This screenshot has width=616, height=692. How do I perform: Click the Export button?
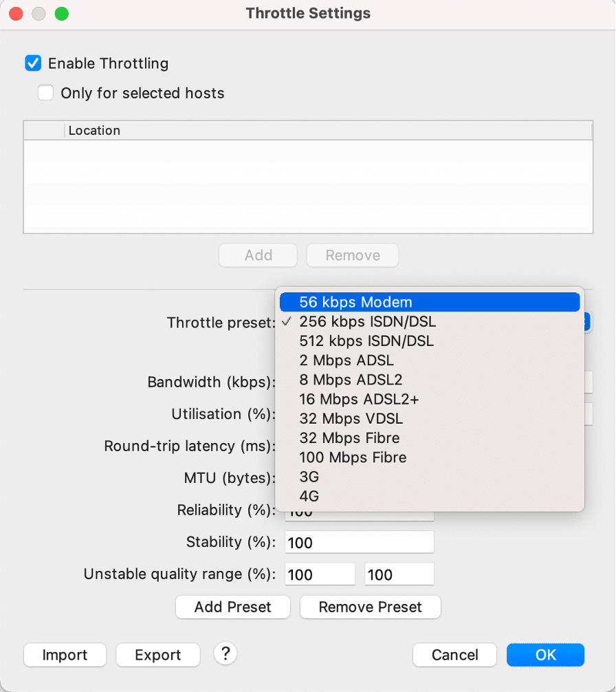[x=157, y=655]
